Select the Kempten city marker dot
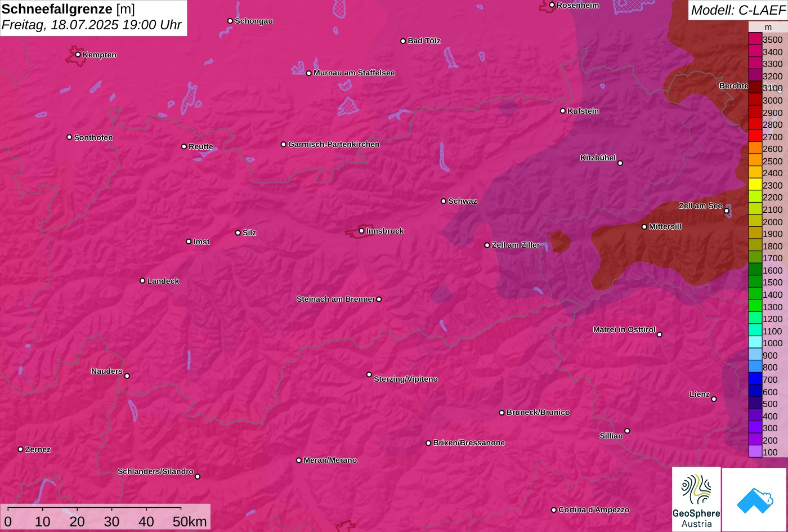This screenshot has height=532, width=788. [x=78, y=55]
